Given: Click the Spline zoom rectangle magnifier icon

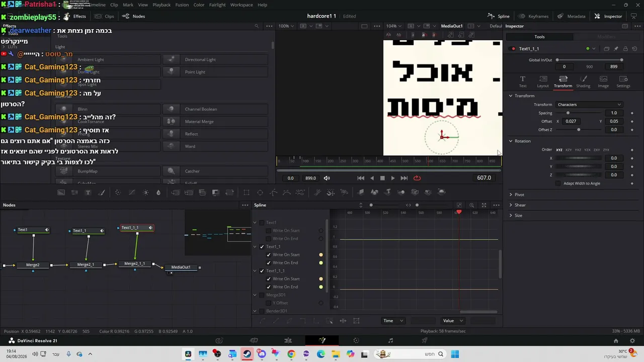Looking at the screenshot, I should [471, 205].
